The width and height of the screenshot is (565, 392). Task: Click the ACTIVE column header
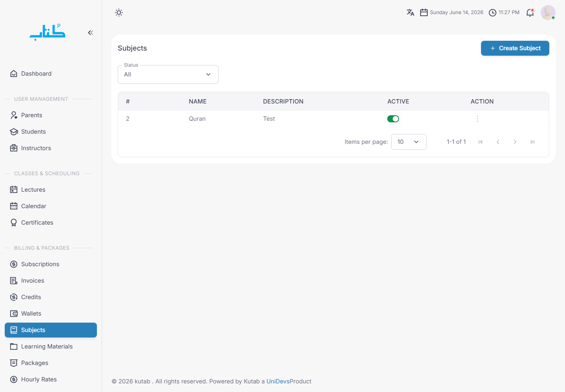click(398, 102)
